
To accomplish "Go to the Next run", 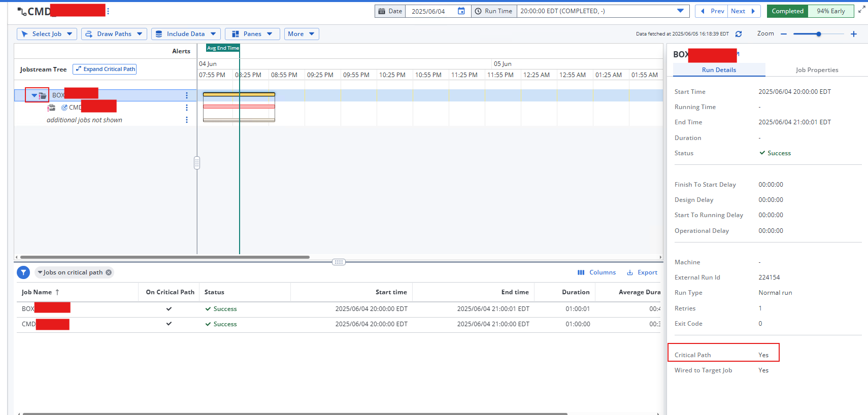I will tap(743, 11).
